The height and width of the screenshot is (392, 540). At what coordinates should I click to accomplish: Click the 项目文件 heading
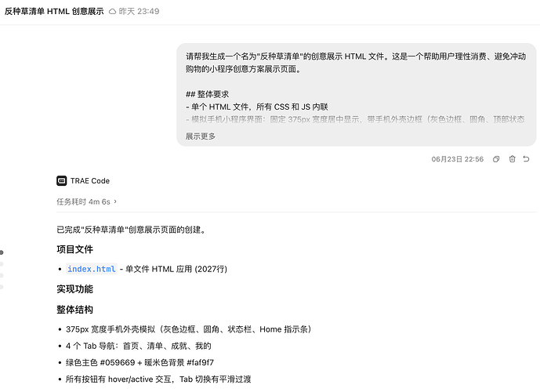pos(74,249)
